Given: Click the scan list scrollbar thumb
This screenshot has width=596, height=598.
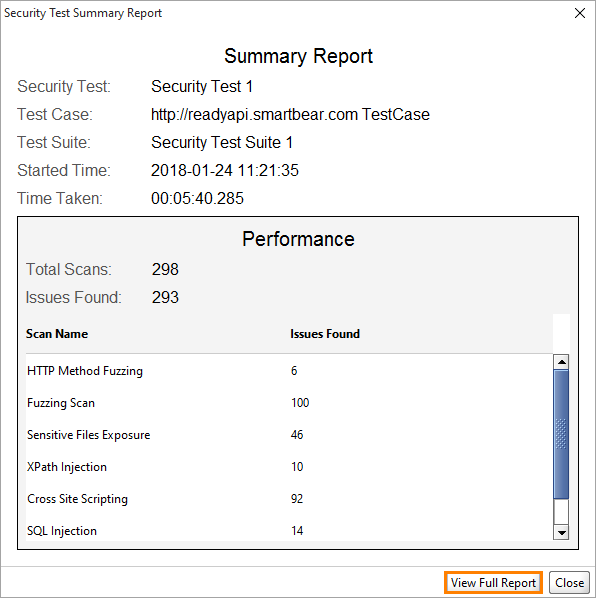Looking at the screenshot, I should pyautogui.click(x=561, y=434).
